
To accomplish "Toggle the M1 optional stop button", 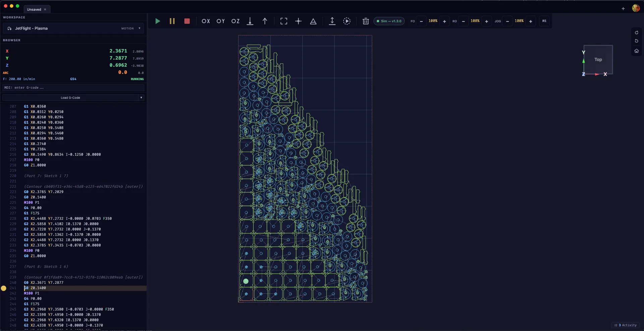I will tap(544, 21).
